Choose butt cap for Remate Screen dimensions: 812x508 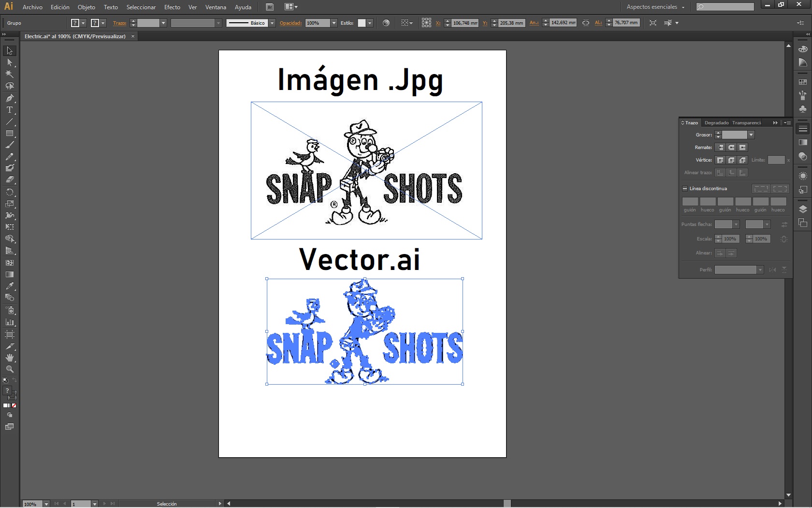click(720, 148)
